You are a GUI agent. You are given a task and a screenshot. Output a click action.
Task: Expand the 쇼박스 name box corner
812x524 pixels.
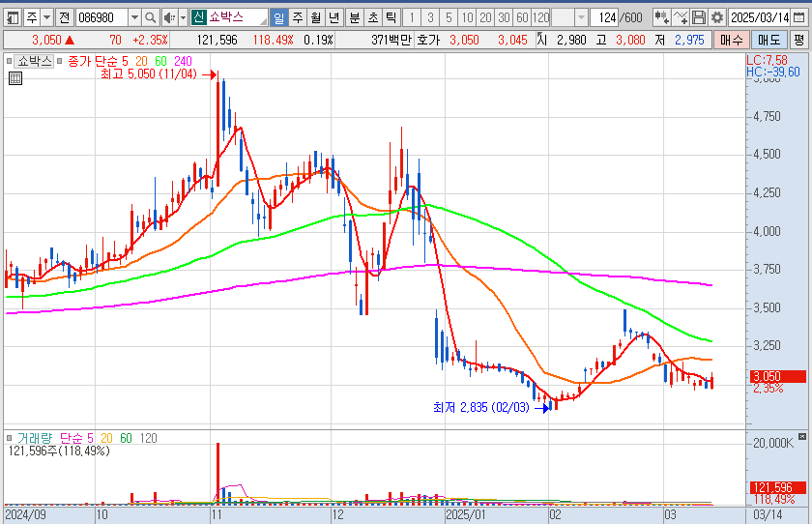tap(264, 21)
